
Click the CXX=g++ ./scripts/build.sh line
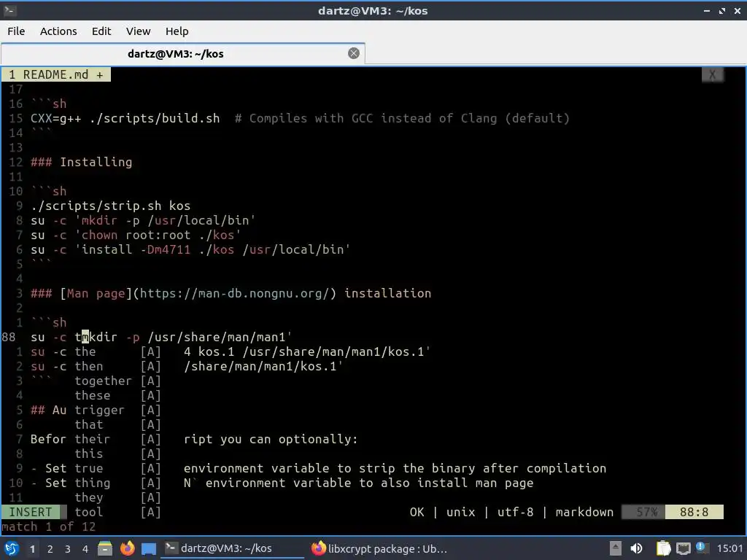point(300,119)
